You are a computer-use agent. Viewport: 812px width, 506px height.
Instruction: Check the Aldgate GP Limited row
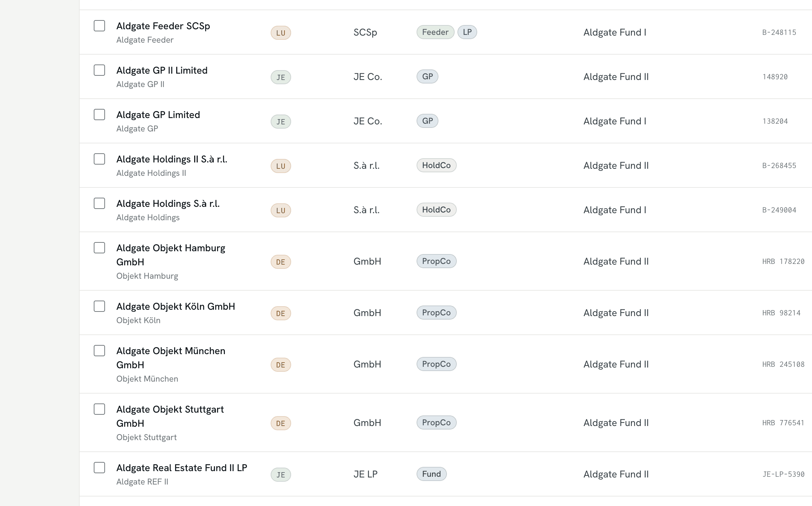coord(99,115)
